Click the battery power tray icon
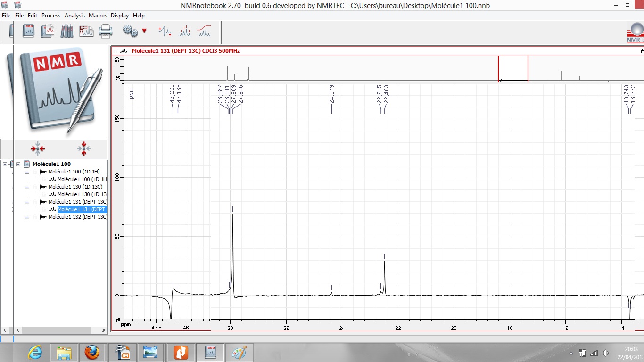 (x=583, y=353)
